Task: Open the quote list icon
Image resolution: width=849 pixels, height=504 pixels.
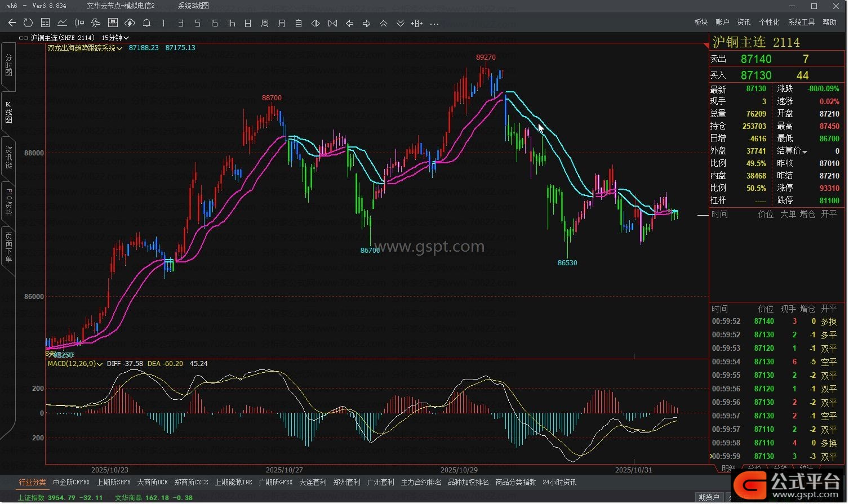Action: (46, 23)
